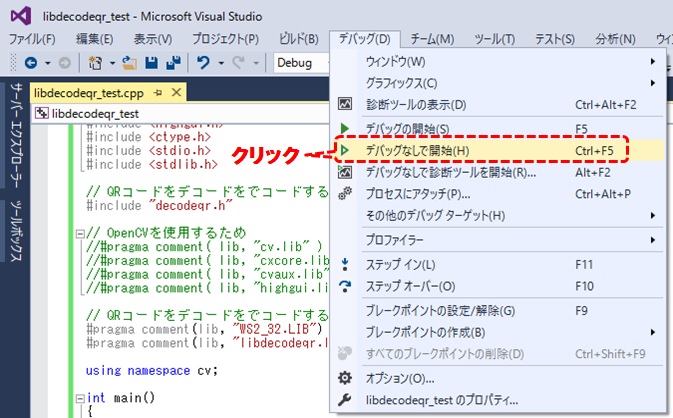Expand the Undo history dropdown arrow
Image resolution: width=673 pixels, height=418 pixels.
coord(219,62)
